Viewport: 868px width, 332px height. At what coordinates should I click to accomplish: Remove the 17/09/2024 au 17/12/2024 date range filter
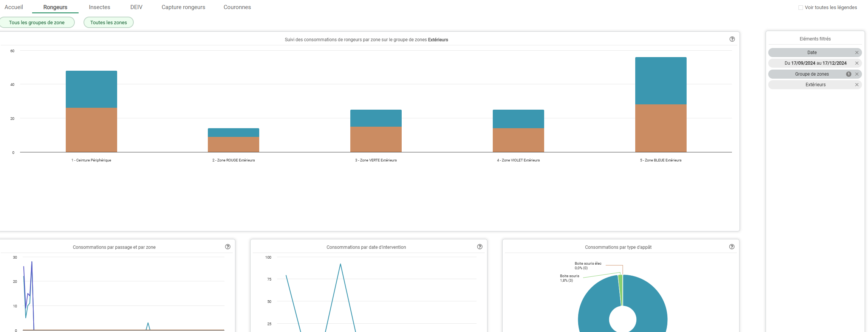coord(857,63)
